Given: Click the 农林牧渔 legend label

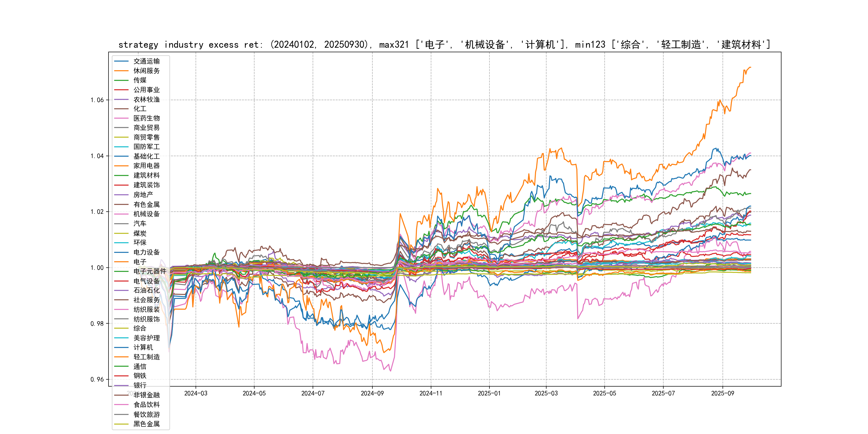Looking at the screenshot, I should [146, 99].
